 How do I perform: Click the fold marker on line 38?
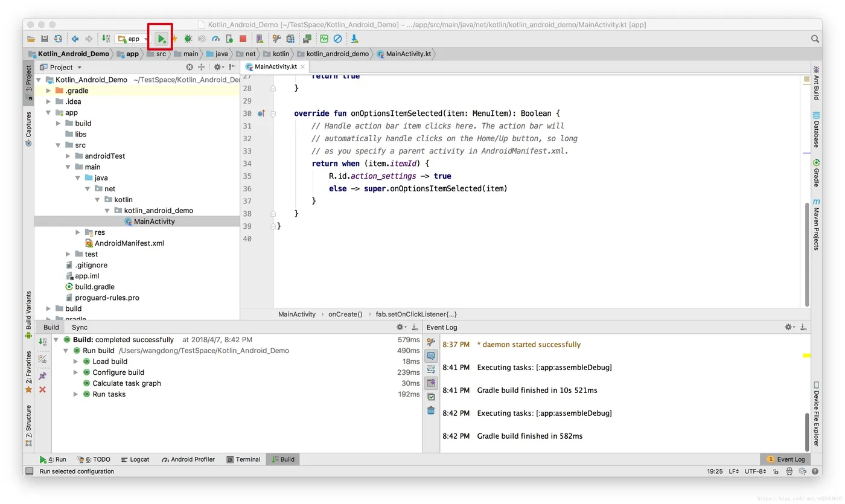point(273,214)
